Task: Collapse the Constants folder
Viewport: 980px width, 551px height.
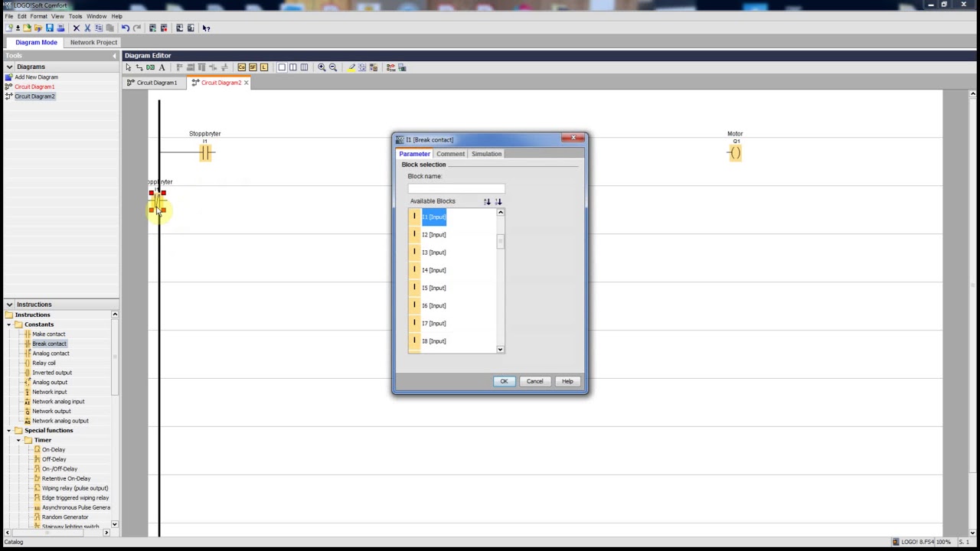Action: pos(9,324)
